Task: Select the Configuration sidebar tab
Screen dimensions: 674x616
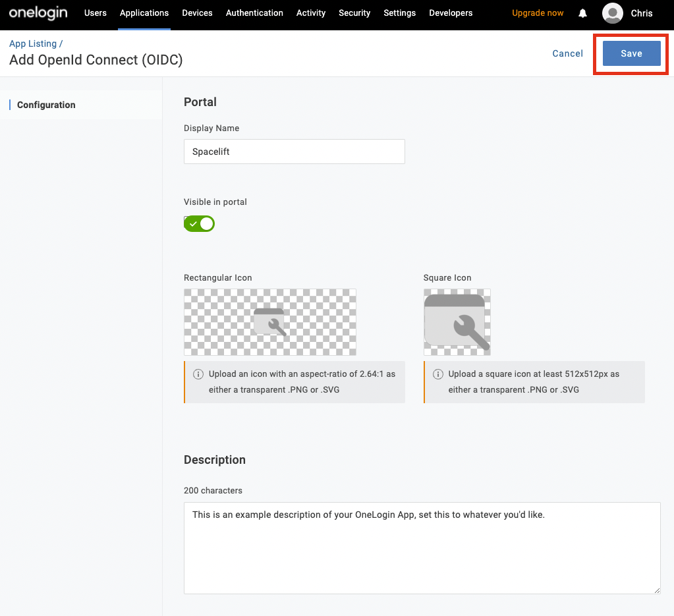Action: 45,104
